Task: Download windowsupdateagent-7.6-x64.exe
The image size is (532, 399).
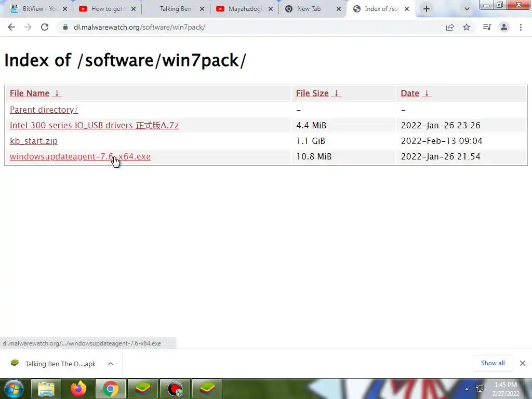Action: [80, 157]
